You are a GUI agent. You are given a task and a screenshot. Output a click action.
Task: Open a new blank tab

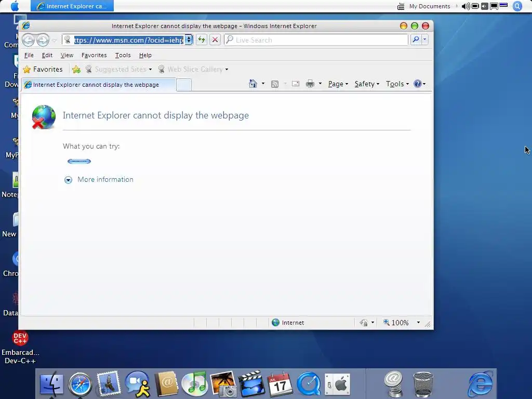tap(184, 85)
